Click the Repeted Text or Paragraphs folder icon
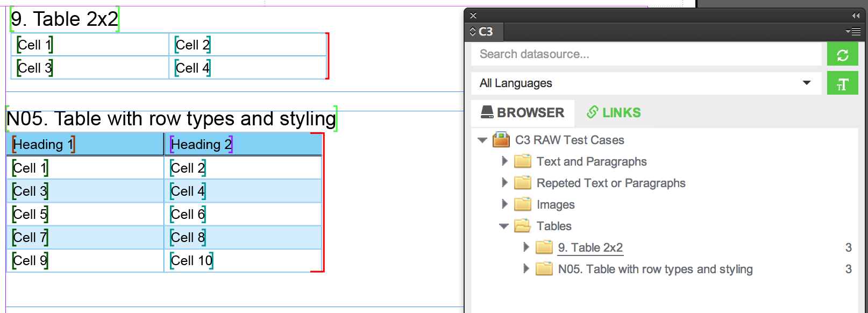Image resolution: width=868 pixels, height=313 pixels. point(523,183)
